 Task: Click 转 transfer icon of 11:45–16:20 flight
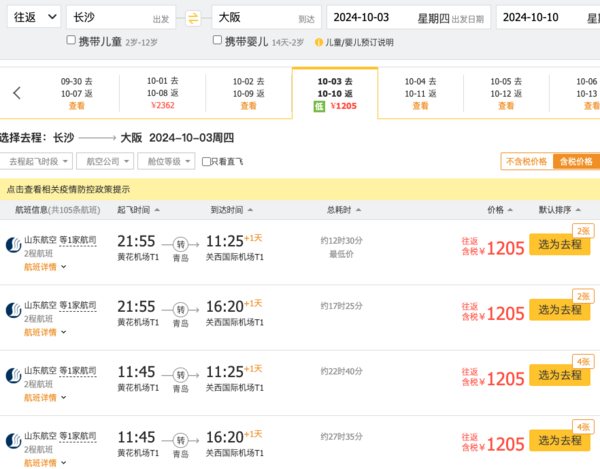click(181, 441)
